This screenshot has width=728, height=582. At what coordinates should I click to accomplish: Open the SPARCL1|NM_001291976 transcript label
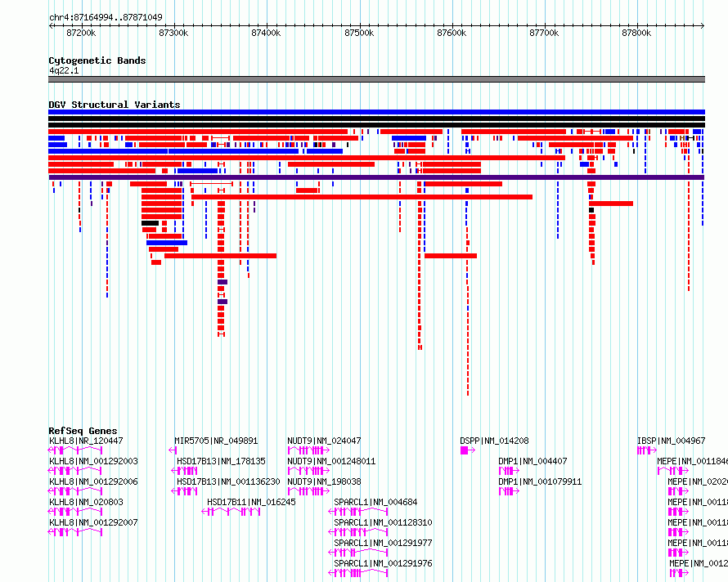coord(383,563)
